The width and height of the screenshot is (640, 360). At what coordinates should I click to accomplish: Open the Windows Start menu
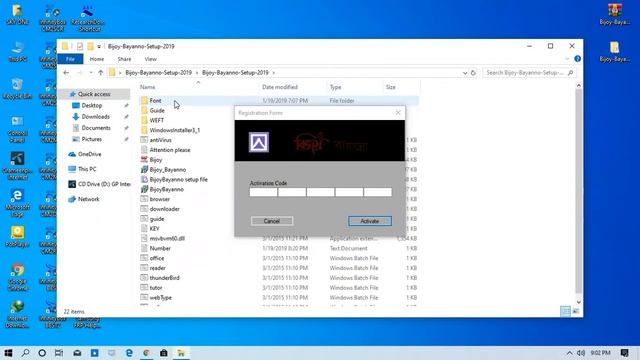[8, 353]
